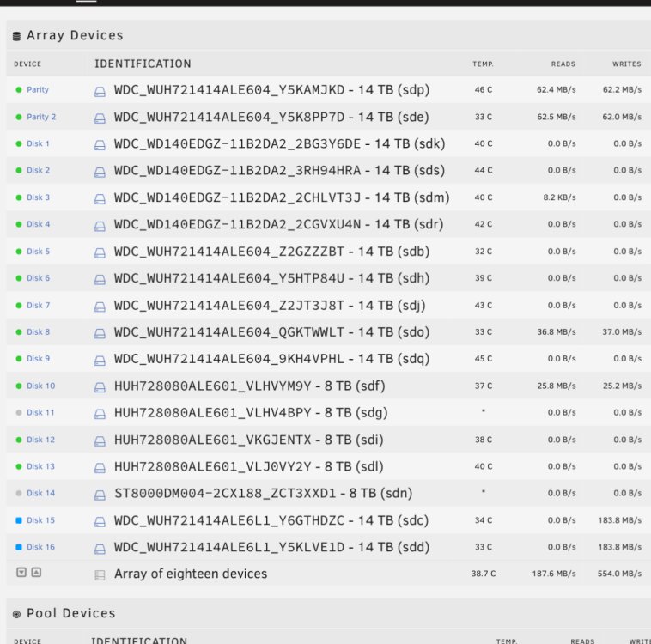Select text 'Array of eighteen devices'
The height and width of the screenshot is (644, 651).
pos(191,574)
